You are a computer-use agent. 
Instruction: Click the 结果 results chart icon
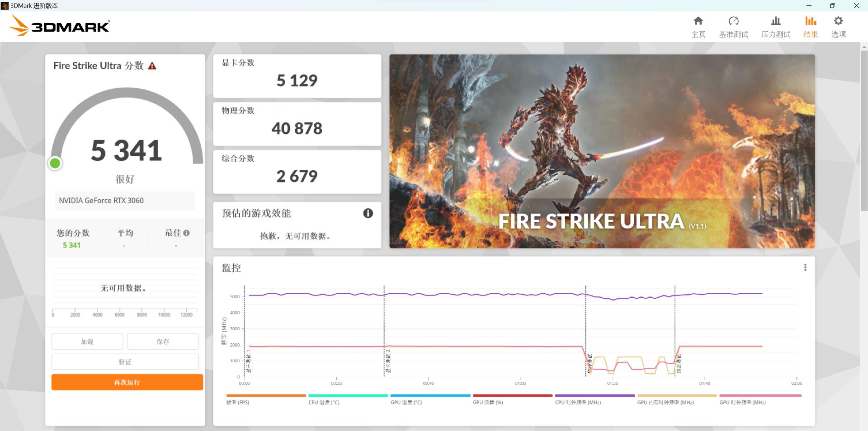[810, 21]
